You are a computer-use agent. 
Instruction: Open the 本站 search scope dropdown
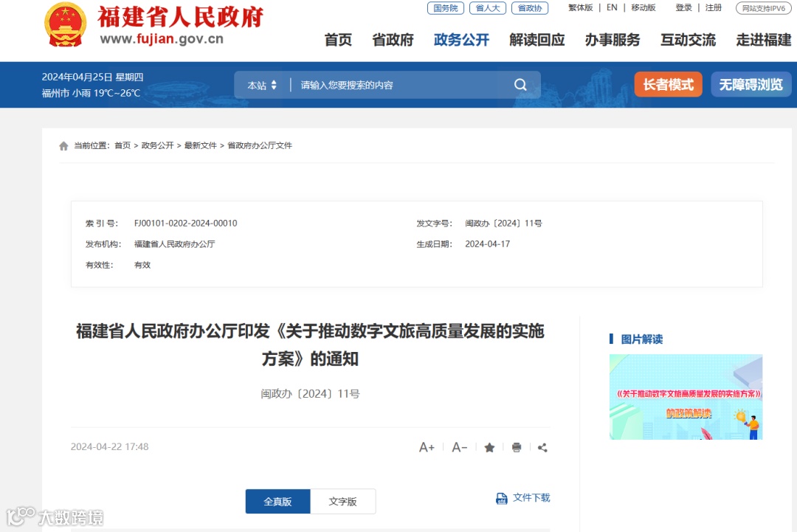point(262,85)
